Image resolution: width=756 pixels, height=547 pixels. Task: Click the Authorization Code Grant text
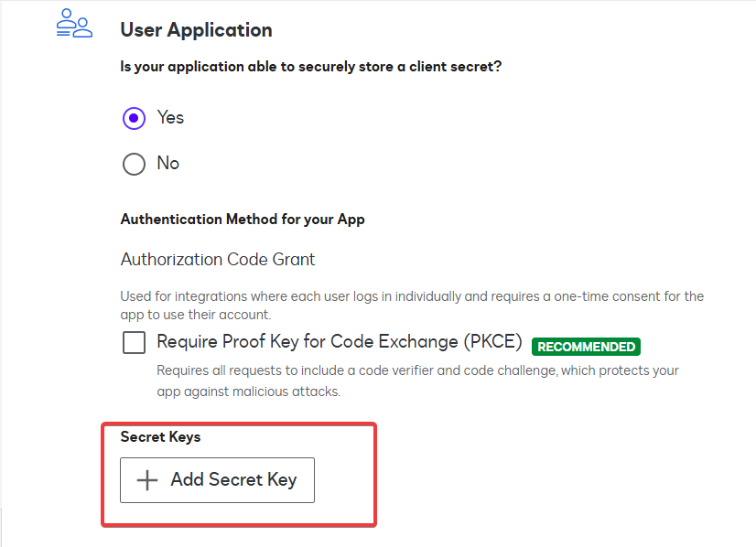tap(218, 259)
